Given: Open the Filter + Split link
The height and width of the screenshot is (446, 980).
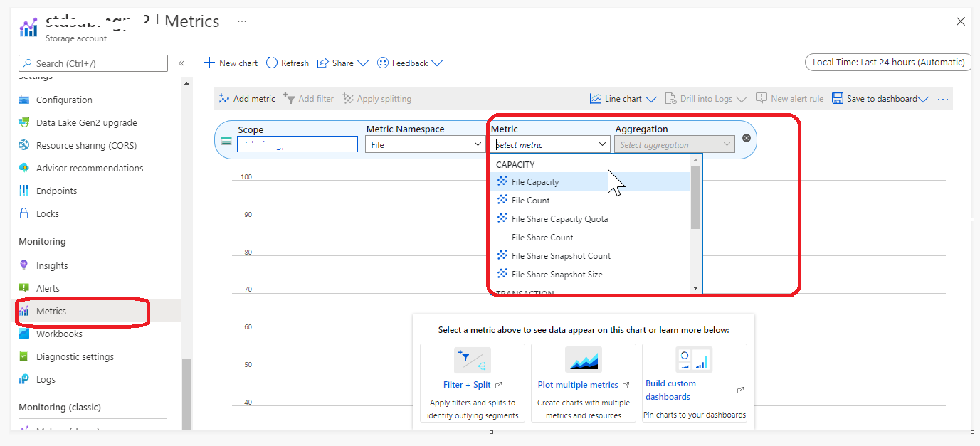Looking at the screenshot, I should (467, 385).
